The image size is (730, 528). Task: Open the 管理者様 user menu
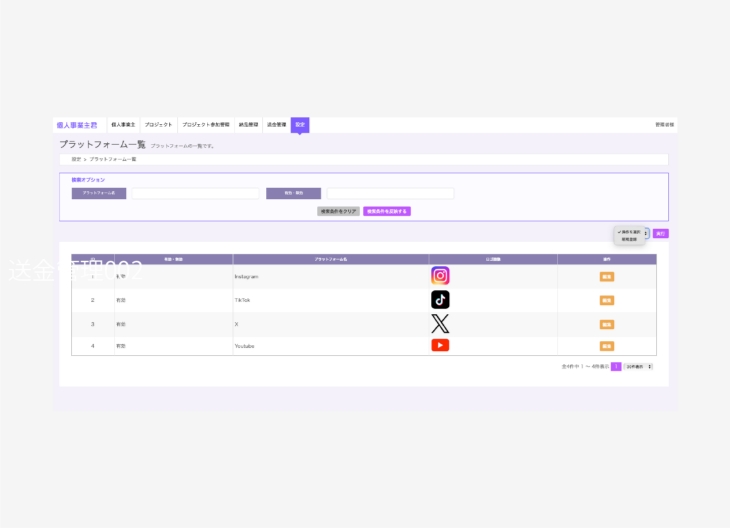tap(664, 125)
